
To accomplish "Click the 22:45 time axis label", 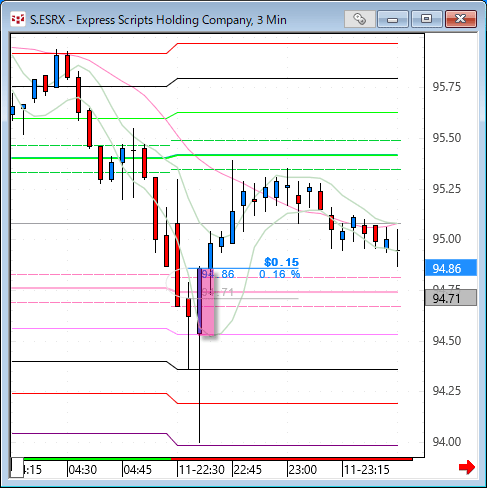I will click(x=248, y=470).
